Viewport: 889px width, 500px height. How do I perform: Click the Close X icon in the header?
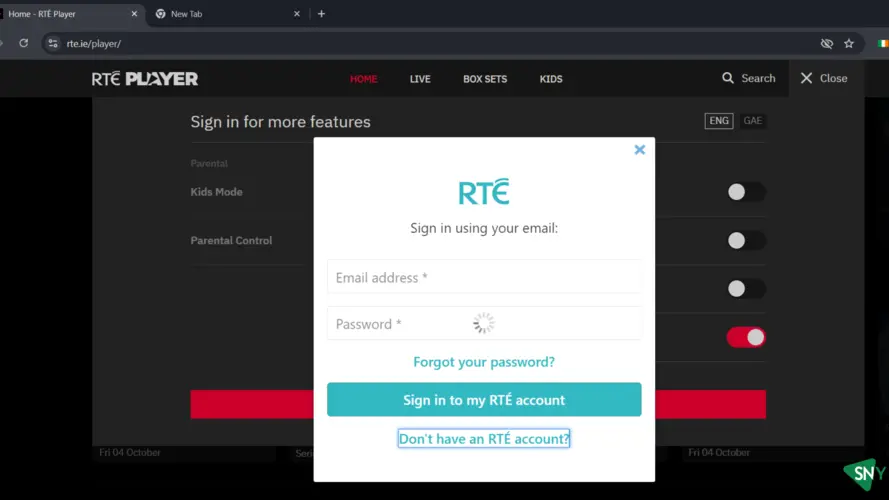806,78
